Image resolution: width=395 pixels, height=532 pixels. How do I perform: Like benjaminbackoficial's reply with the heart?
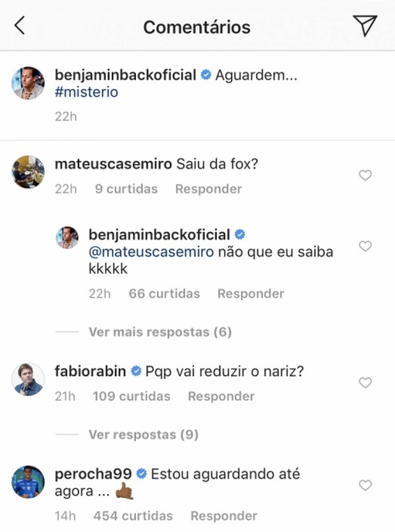pos(365,246)
